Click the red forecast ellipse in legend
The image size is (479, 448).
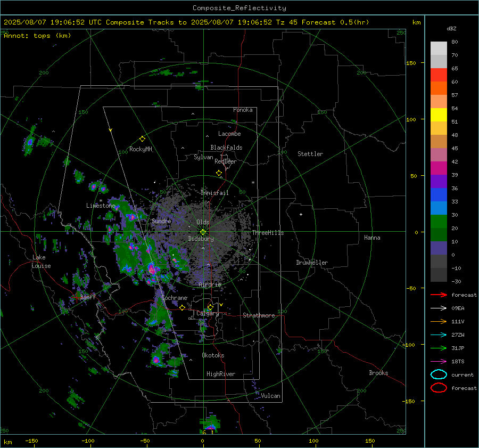pos(439,388)
